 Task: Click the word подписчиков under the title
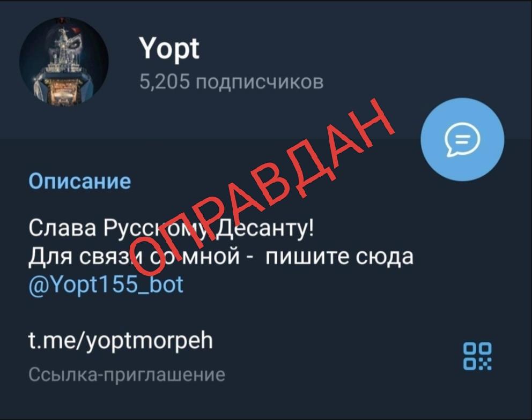260,82
